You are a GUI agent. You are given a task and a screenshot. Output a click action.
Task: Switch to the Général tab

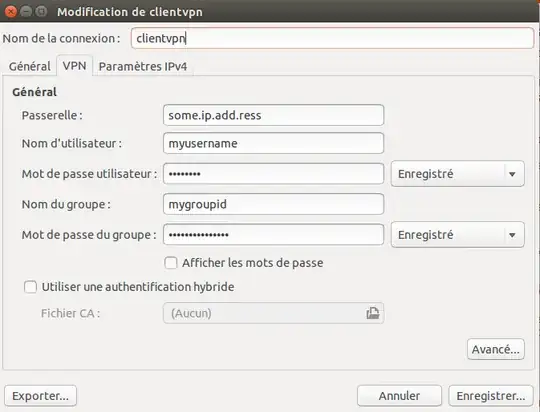pyautogui.click(x=30, y=66)
